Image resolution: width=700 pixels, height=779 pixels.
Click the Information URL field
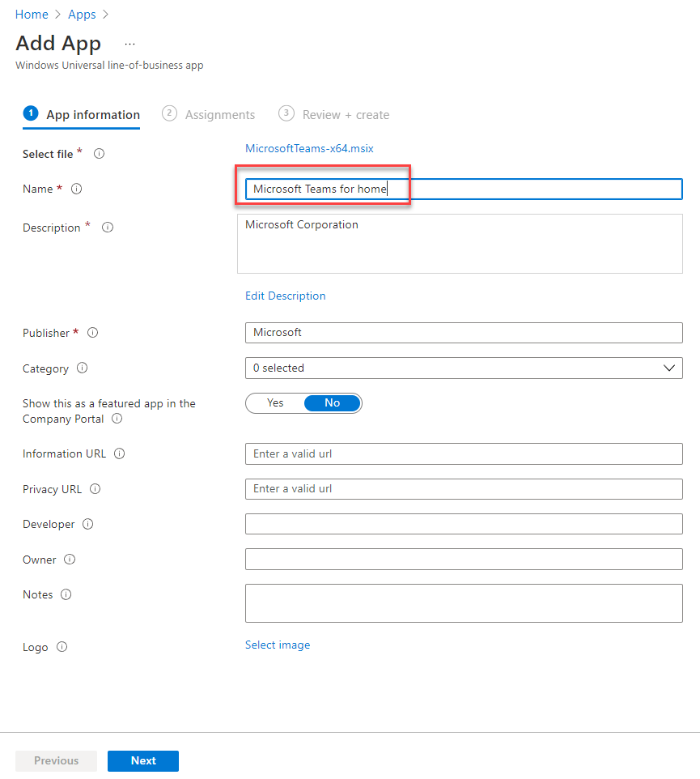point(464,454)
